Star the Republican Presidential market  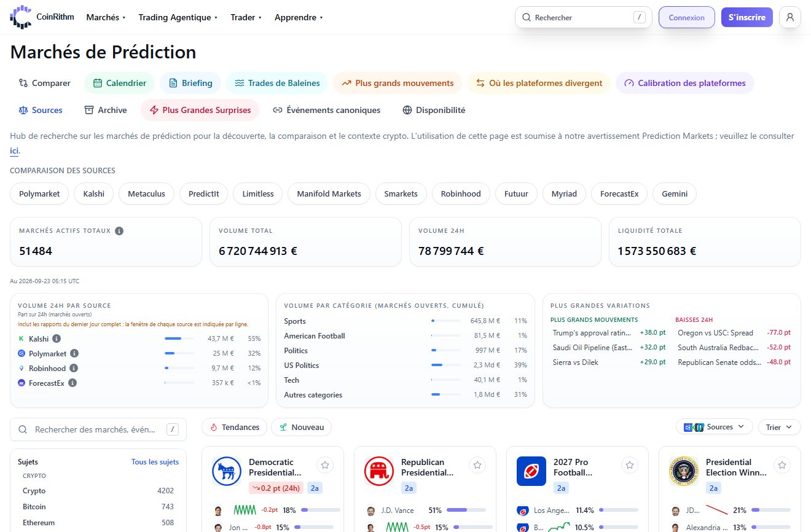click(x=477, y=465)
